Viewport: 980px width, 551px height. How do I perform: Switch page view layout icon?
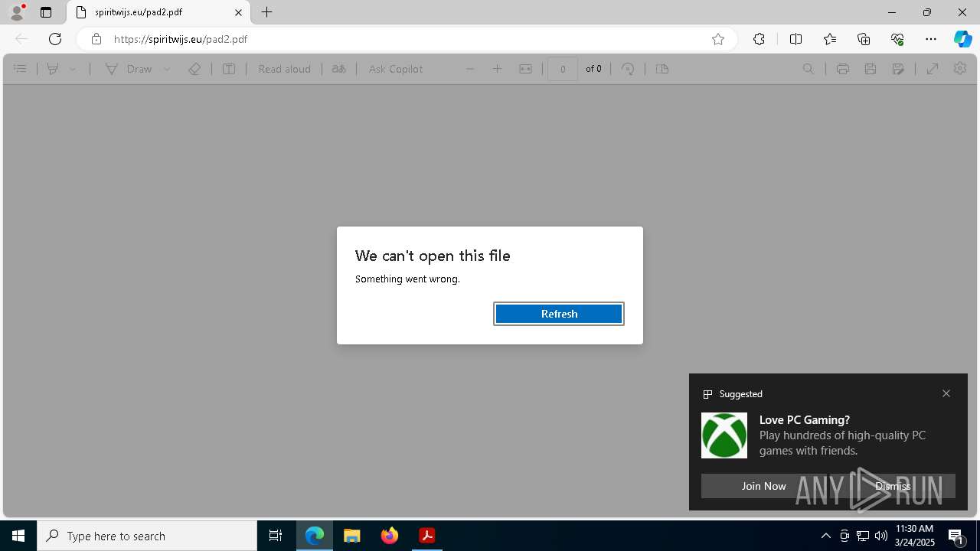click(x=662, y=69)
